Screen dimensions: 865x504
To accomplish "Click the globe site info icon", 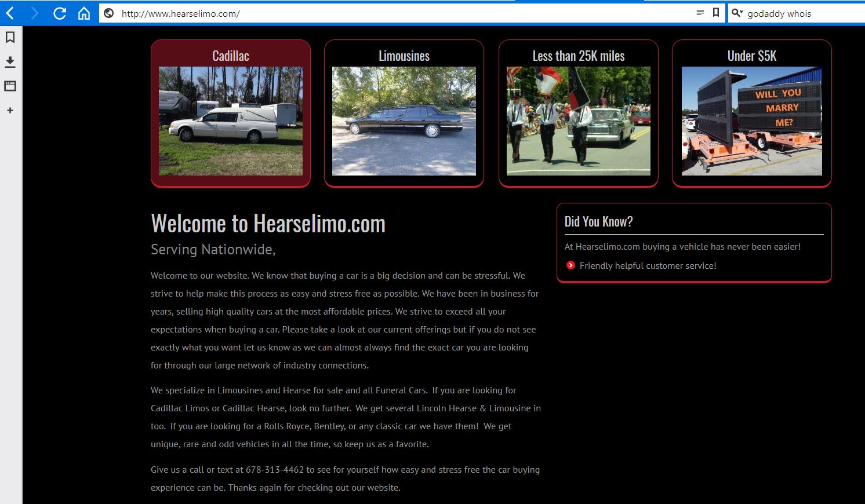I will (108, 13).
